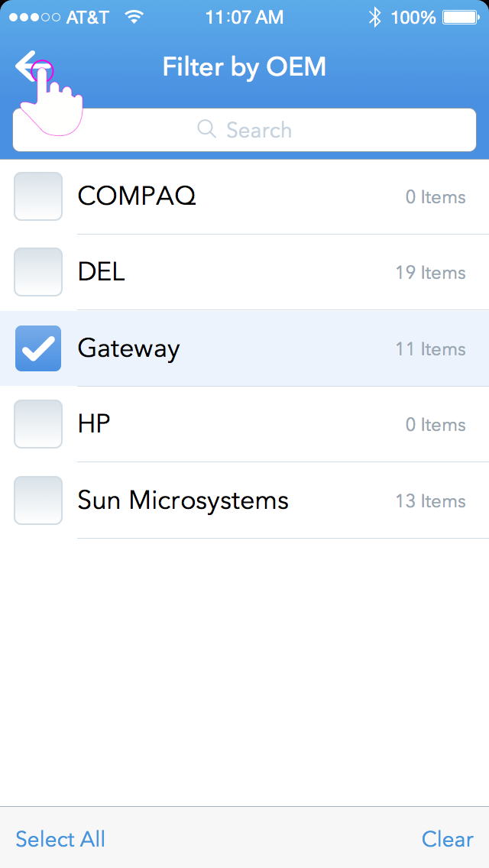Enable the COMPAQ filter checkbox
The height and width of the screenshot is (868, 489).
point(37,196)
